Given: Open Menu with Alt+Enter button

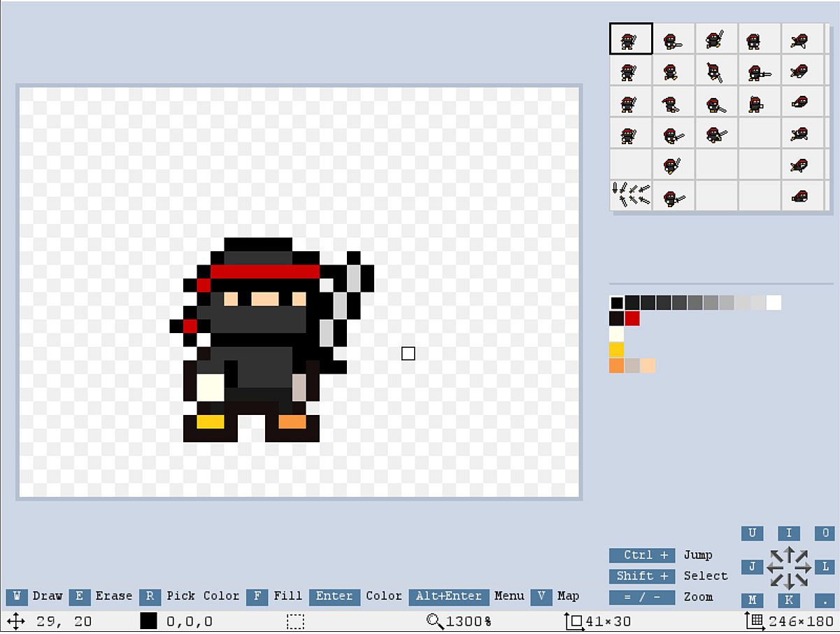Looking at the screenshot, I should [448, 597].
